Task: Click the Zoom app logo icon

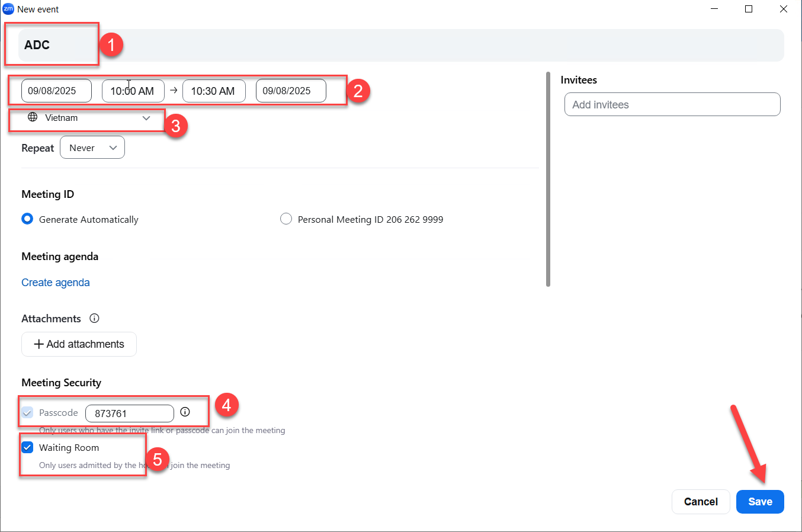Action: pos(8,9)
